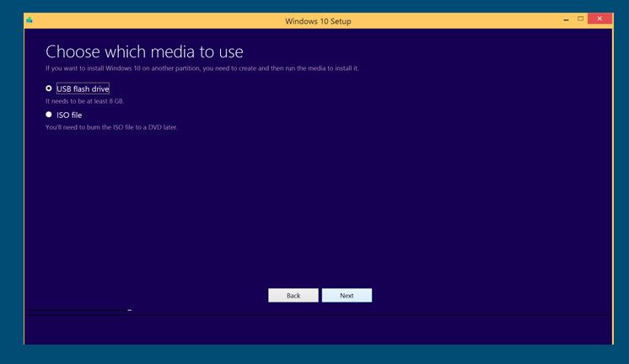Choose the ISO file radio option
The height and width of the screenshot is (364, 629).
49,115
